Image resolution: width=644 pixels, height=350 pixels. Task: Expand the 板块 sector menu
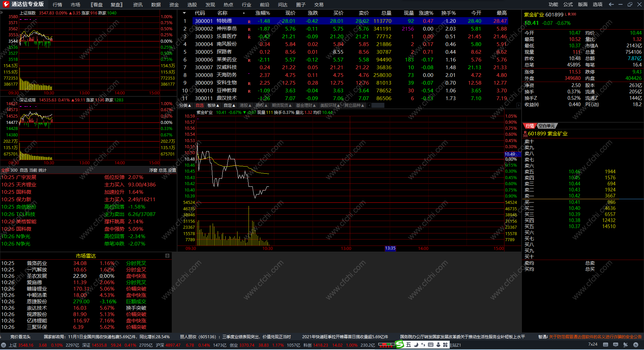[x=213, y=105]
